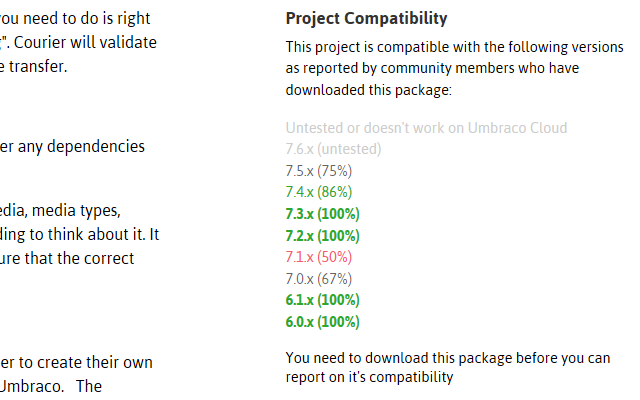Image resolution: width=640 pixels, height=400 pixels.
Task: Click the 7.5.x (75%) compatibility entry
Action: [318, 171]
